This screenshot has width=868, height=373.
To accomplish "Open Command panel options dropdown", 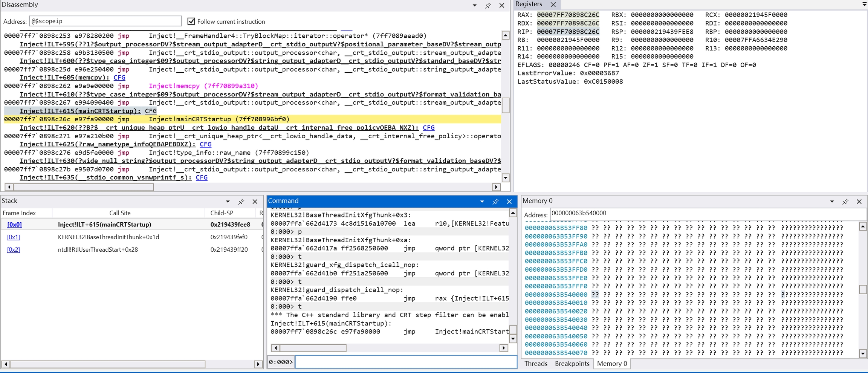I will coord(482,202).
